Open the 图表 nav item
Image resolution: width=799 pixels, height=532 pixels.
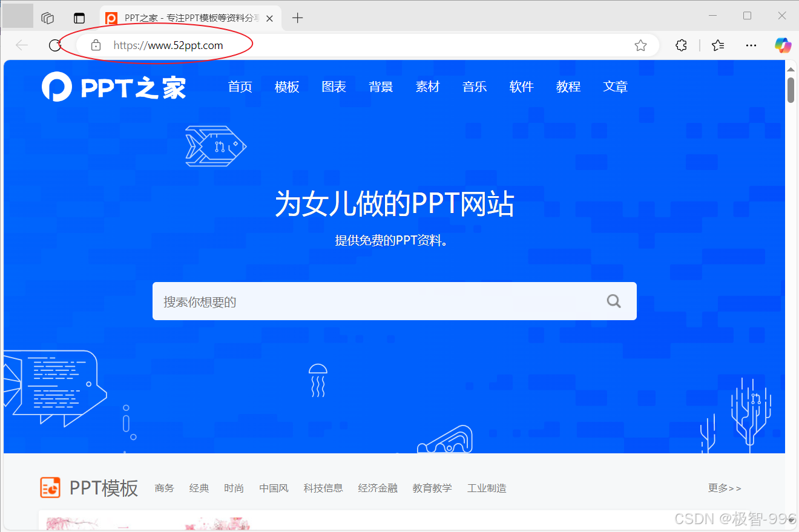(334, 87)
